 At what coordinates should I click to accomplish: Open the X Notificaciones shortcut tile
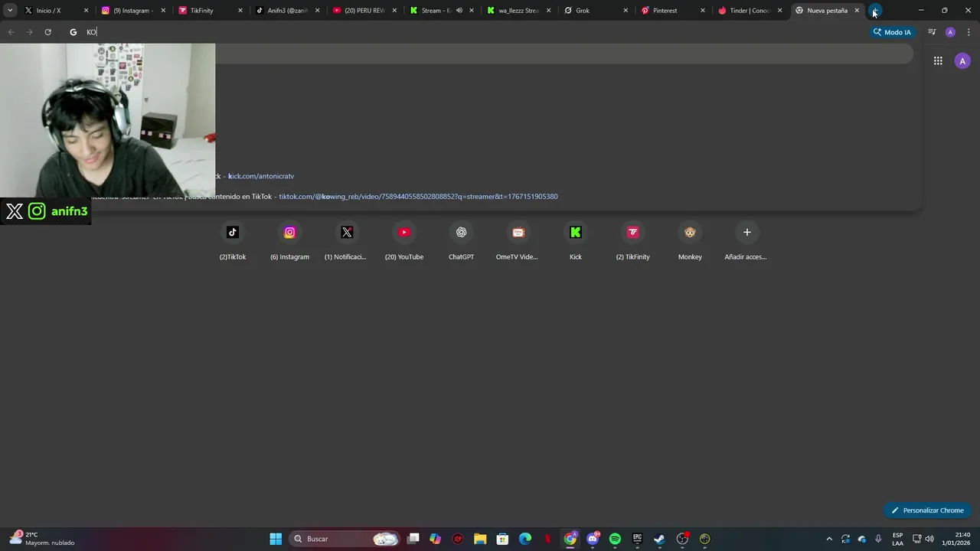pos(347,241)
